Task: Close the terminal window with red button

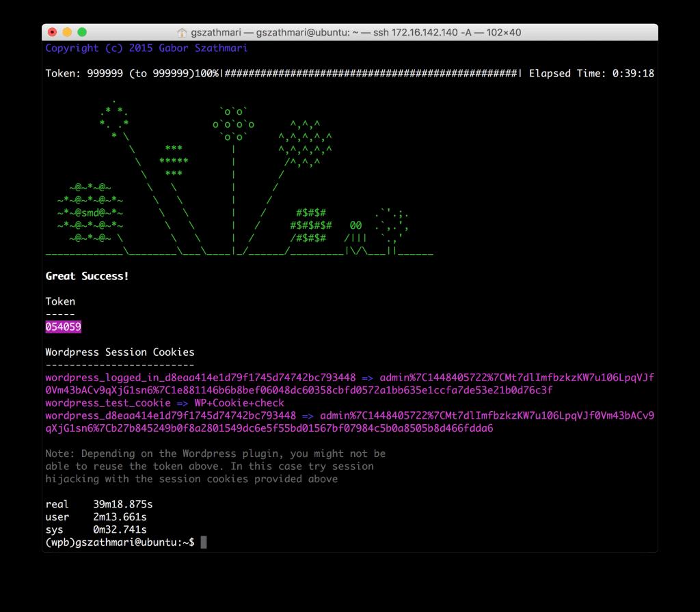Action: 53,32
